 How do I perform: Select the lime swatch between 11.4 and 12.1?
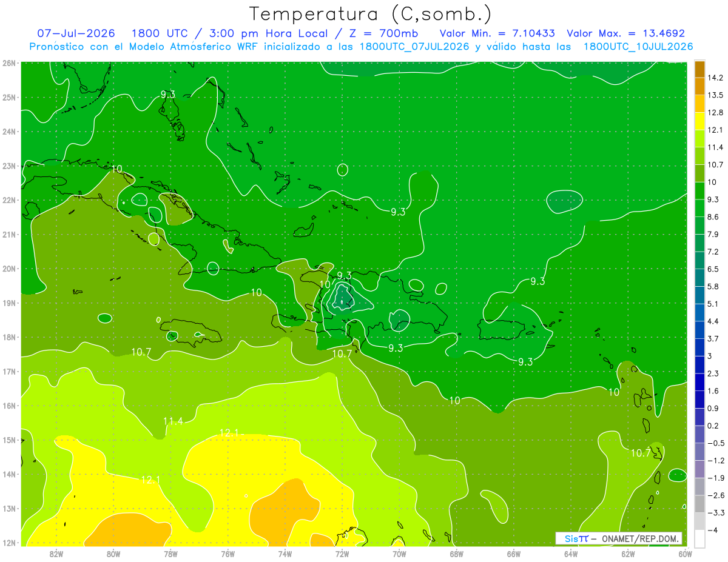699,139
